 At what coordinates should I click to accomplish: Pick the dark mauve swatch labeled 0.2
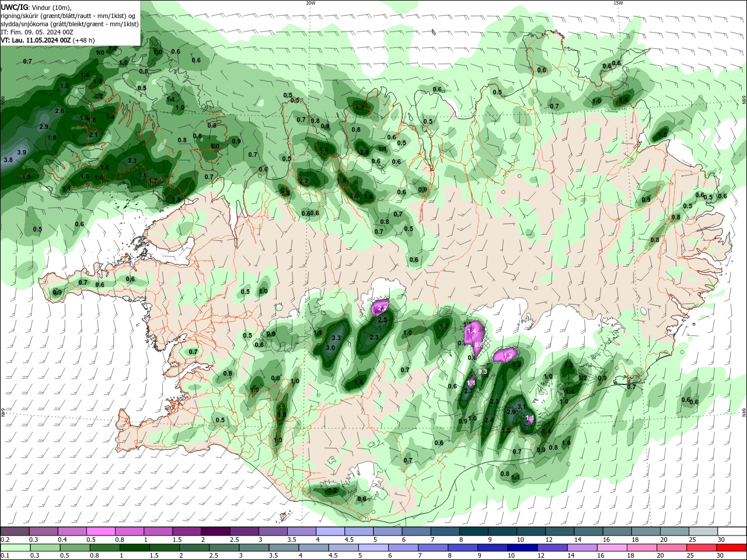click(15, 531)
